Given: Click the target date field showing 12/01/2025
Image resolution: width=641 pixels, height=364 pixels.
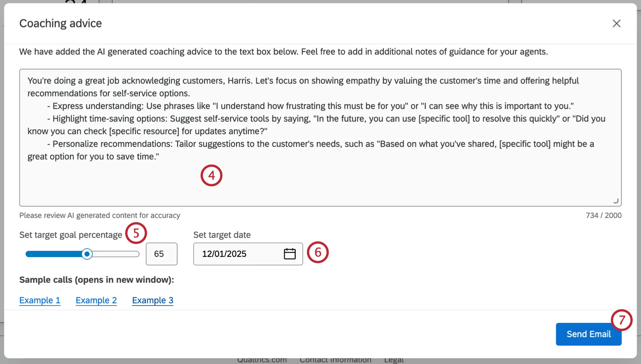Looking at the screenshot, I should click(x=238, y=254).
